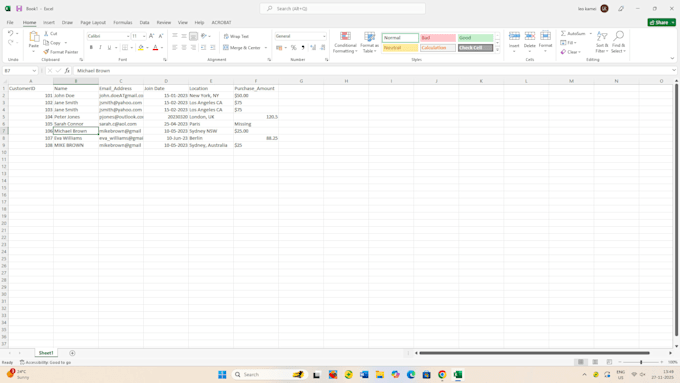Switch to Page Layout view in status bar

[x=595, y=362]
